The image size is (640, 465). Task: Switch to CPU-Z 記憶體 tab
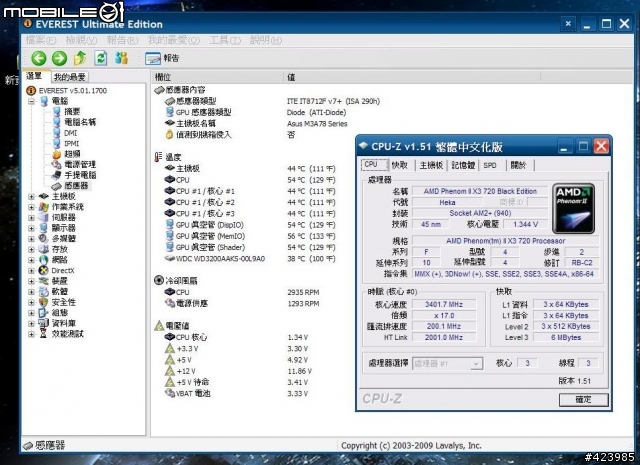coord(463,165)
